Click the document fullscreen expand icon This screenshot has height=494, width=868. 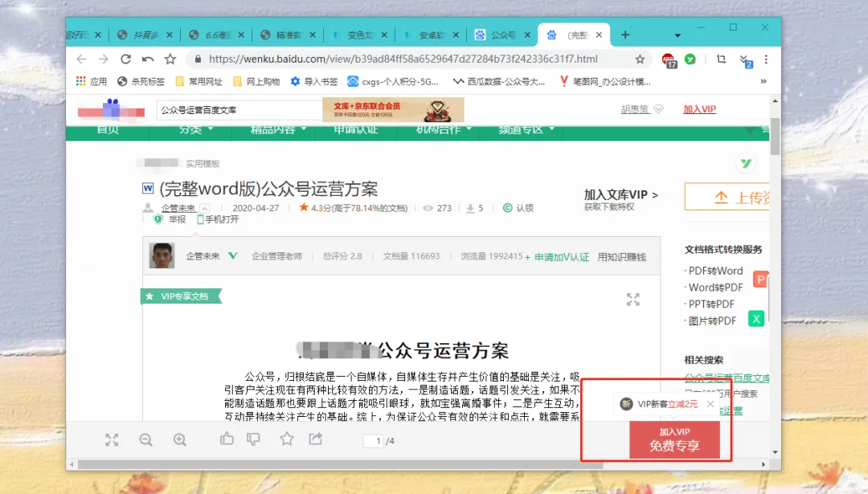coord(633,300)
